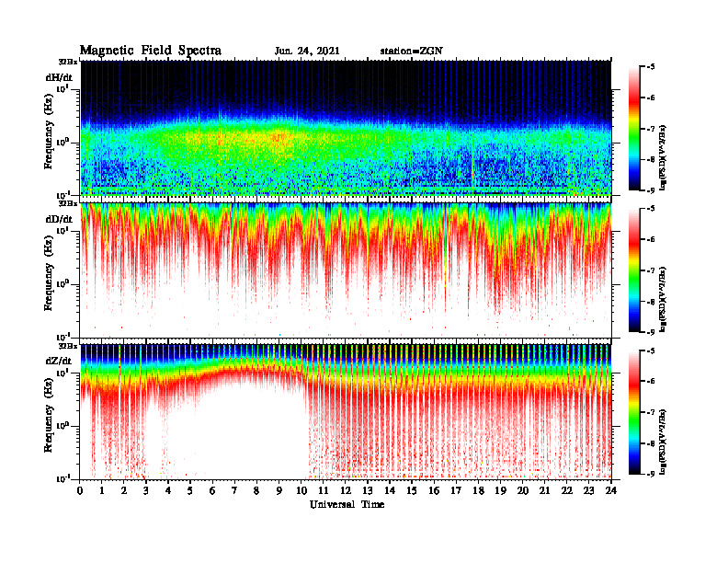
Task: Click the -5 value on the dH/dt color bar
Action: point(651,67)
